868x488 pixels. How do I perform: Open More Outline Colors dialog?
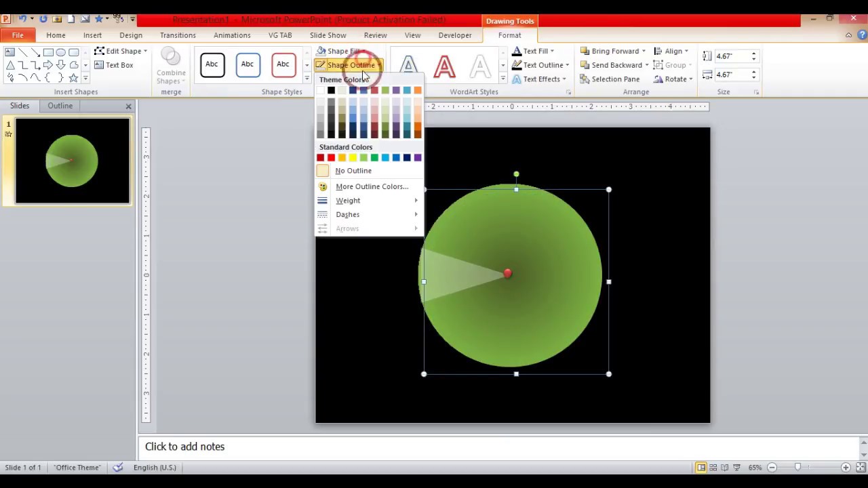click(369, 186)
